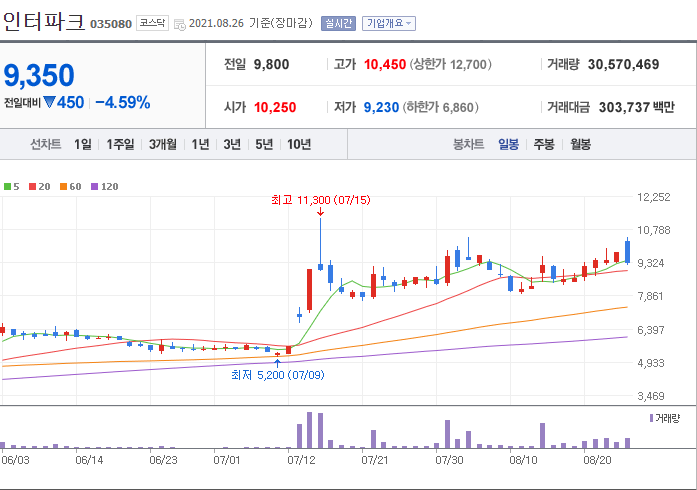This screenshot has height=490, width=697.
Task: Select the 10년 line chart period
Action: [x=299, y=144]
